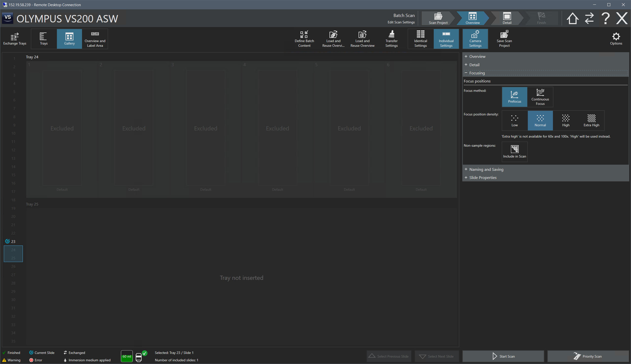Select tray 24 in tray list
Image resolution: width=631 pixels, height=364 pixels.
click(x=13, y=250)
